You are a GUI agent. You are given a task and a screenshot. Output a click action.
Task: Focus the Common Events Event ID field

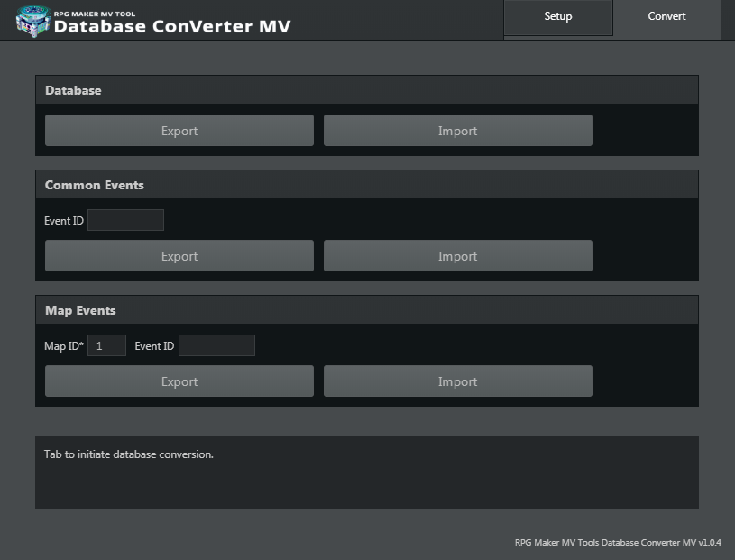tap(125, 220)
